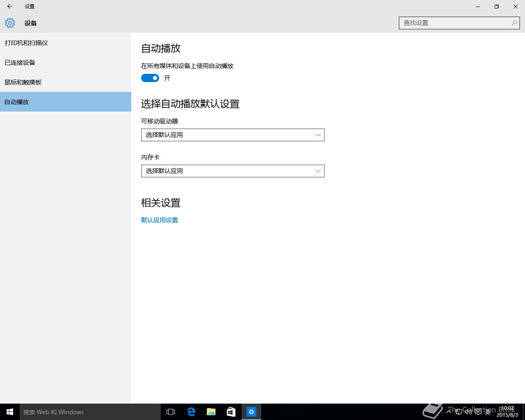Close the Settings window
Viewport: 525px width, 420px height.
[516, 7]
